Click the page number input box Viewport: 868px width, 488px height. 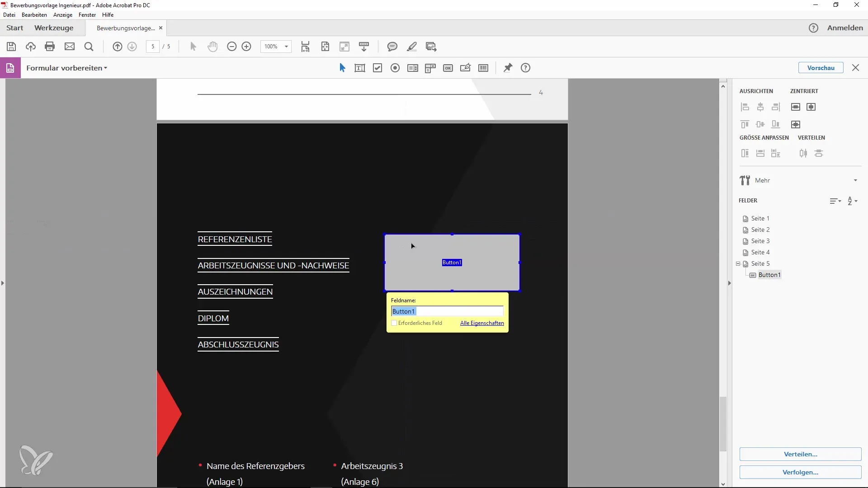click(x=153, y=47)
